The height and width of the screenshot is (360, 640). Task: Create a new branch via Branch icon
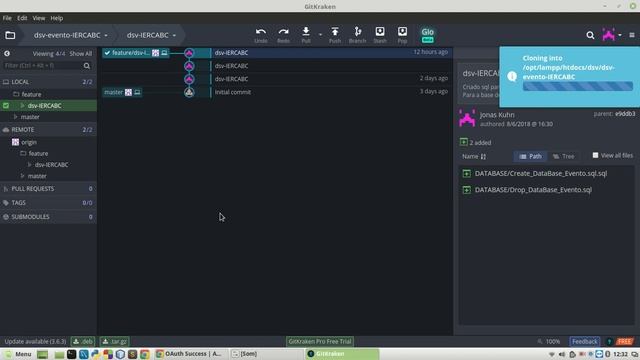coord(357,35)
